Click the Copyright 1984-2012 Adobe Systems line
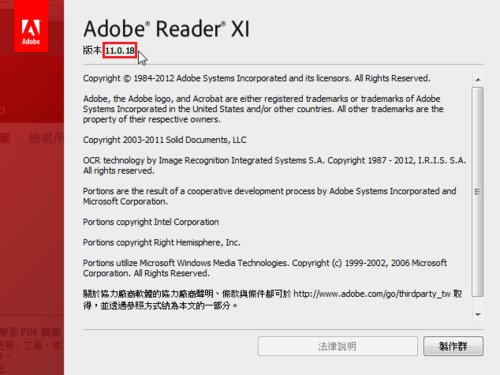 (257, 78)
